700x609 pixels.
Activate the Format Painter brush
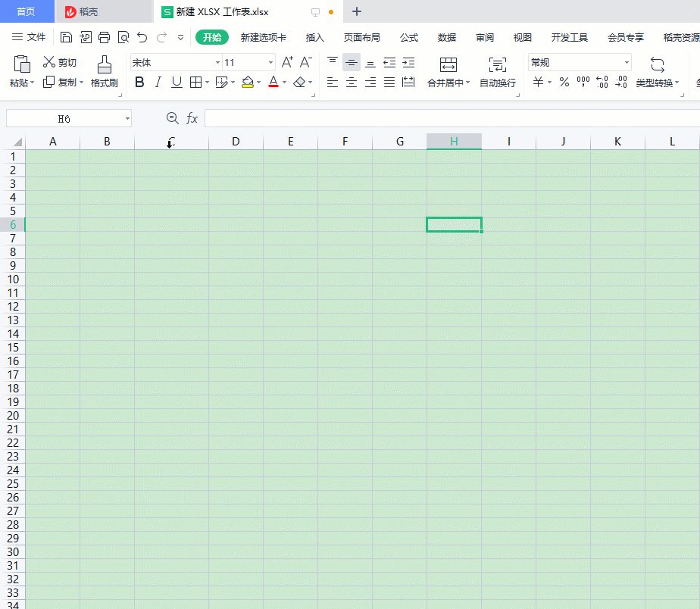[x=104, y=64]
